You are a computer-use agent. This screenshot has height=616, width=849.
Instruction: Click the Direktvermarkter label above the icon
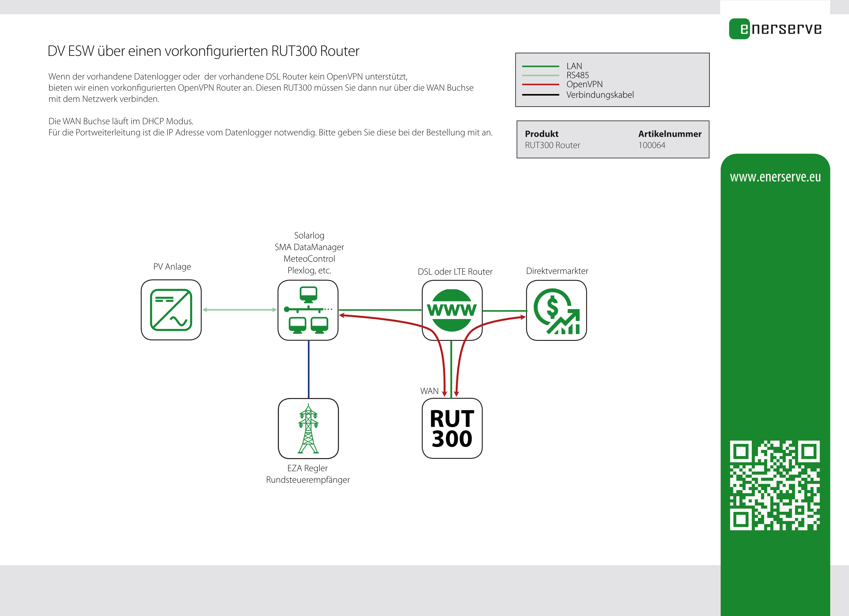tap(557, 270)
